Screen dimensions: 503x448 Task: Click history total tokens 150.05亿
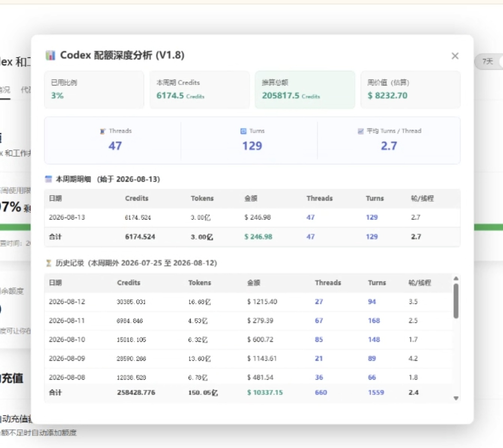[x=203, y=392]
